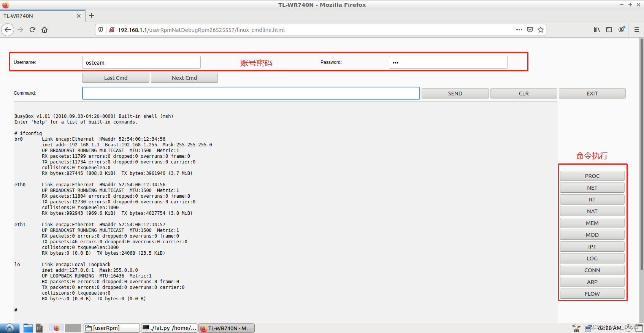644x333 pixels.
Task: Click the 'inet addr:127.0.0.1' text in the output
Action: tap(68, 270)
